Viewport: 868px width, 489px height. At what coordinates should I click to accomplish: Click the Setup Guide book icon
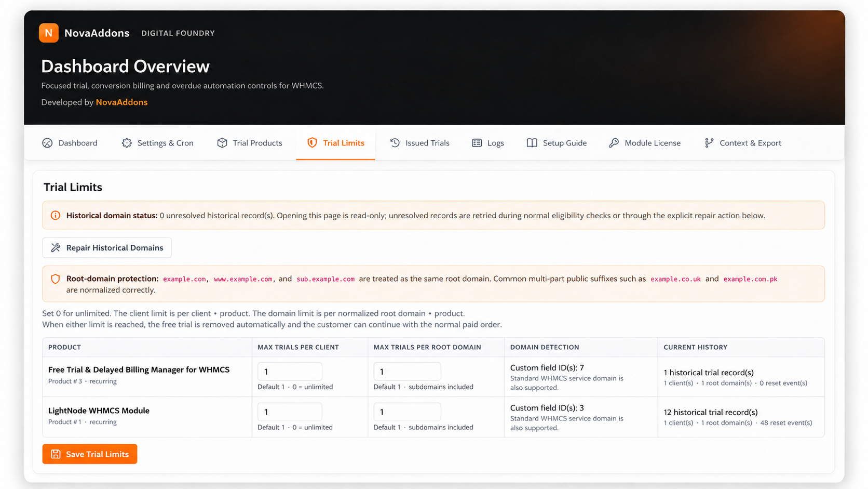[x=532, y=143]
